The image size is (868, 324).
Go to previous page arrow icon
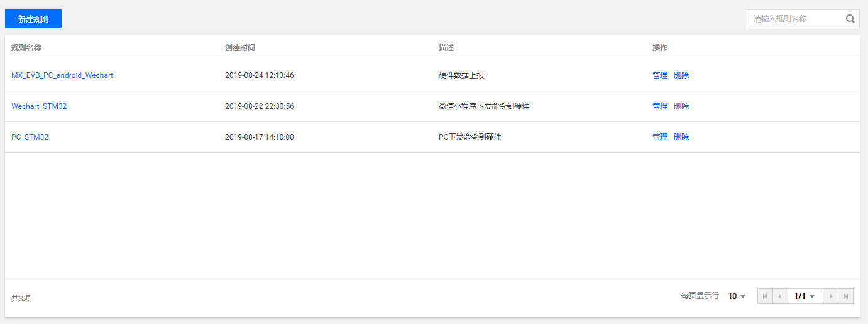[x=780, y=296]
